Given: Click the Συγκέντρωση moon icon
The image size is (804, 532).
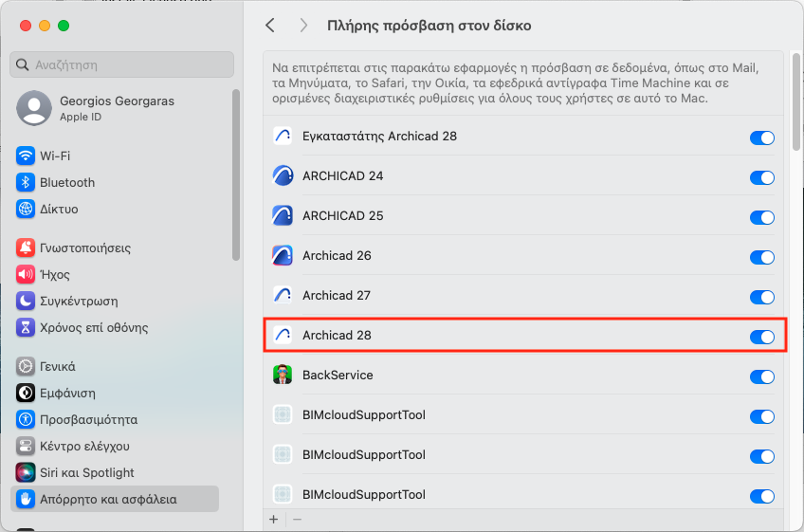Looking at the screenshot, I should point(25,301).
